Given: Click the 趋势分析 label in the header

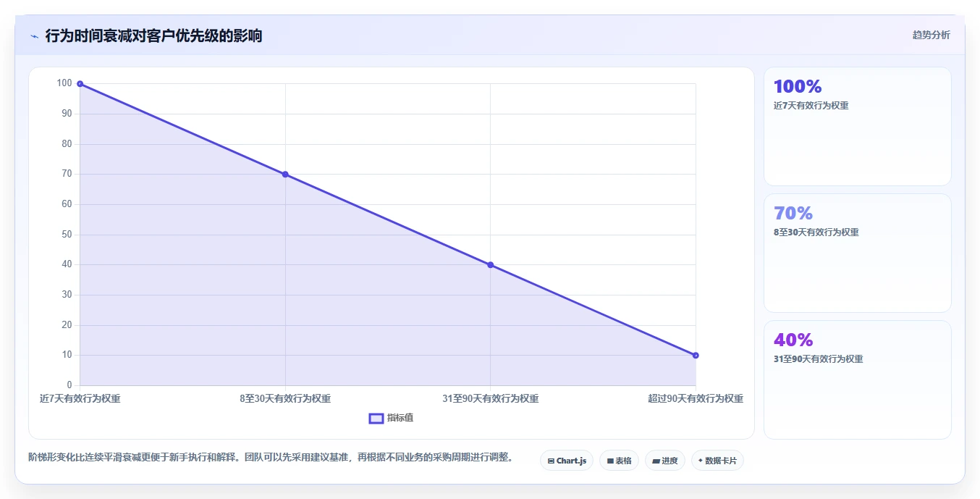Looking at the screenshot, I should pos(931,35).
